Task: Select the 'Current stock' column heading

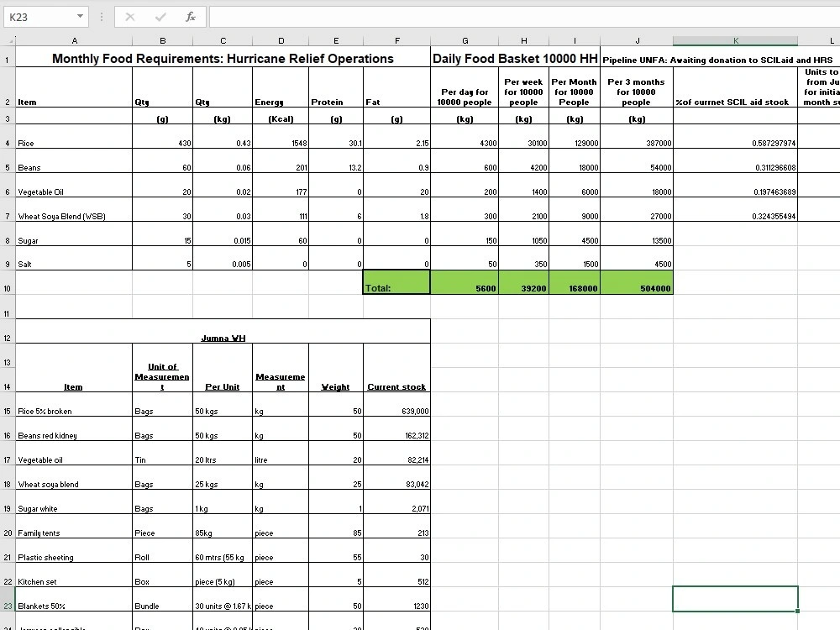Action: [396, 368]
